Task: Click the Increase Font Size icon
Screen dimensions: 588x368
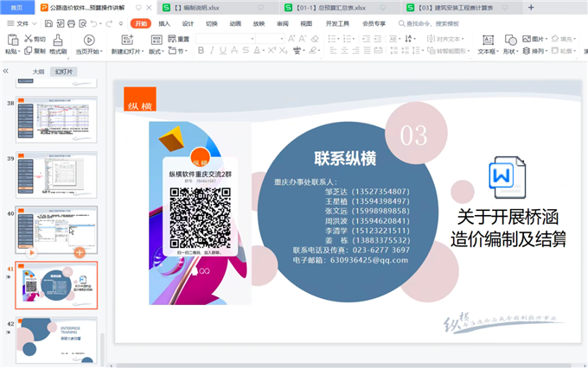Action: 291,39
